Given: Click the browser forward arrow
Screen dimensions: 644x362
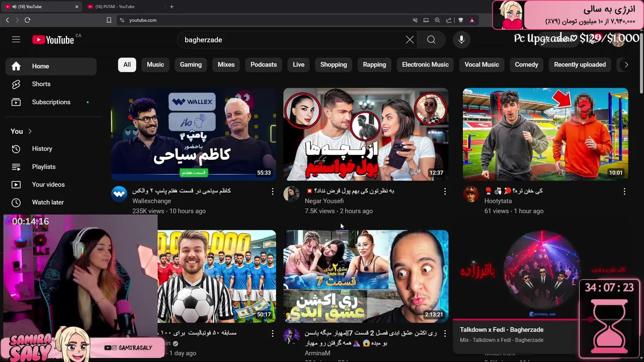Looking at the screenshot, I should (x=17, y=20).
